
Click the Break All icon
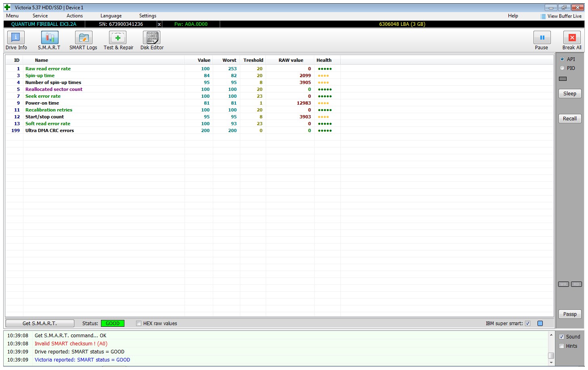pos(572,38)
